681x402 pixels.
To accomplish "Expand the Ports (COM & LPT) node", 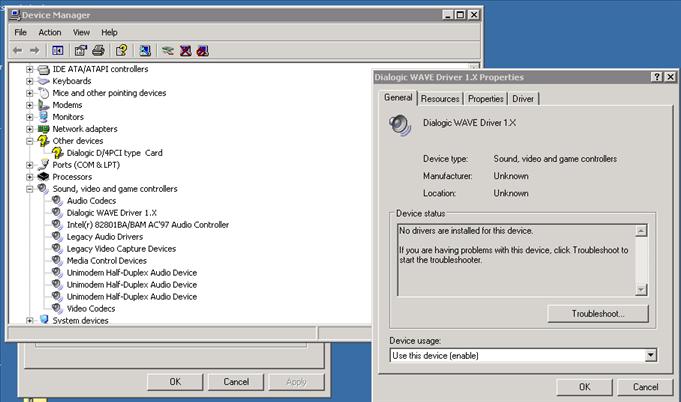I will click(30, 165).
